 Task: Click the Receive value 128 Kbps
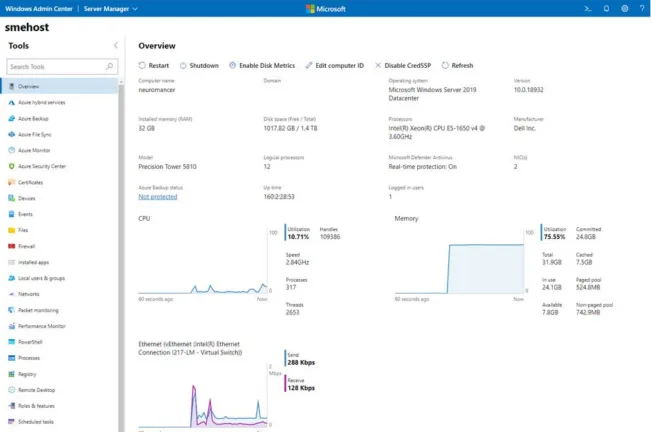pyautogui.click(x=301, y=388)
